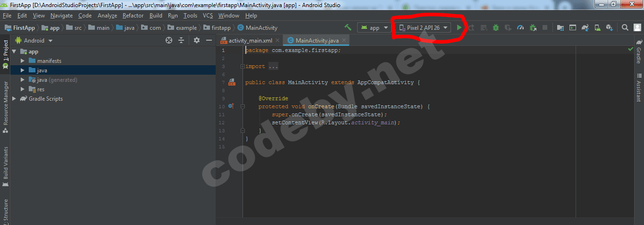Image resolution: width=644 pixels, height=225 pixels.
Task: Open the Pixel 2 API 26 device dropdown
Action: click(x=423, y=27)
